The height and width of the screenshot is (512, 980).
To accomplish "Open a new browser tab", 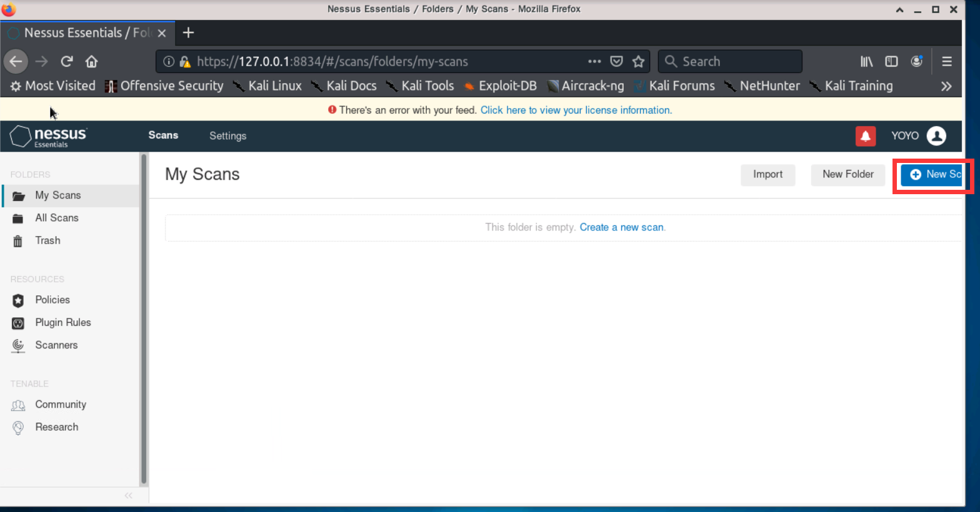I will (x=188, y=32).
